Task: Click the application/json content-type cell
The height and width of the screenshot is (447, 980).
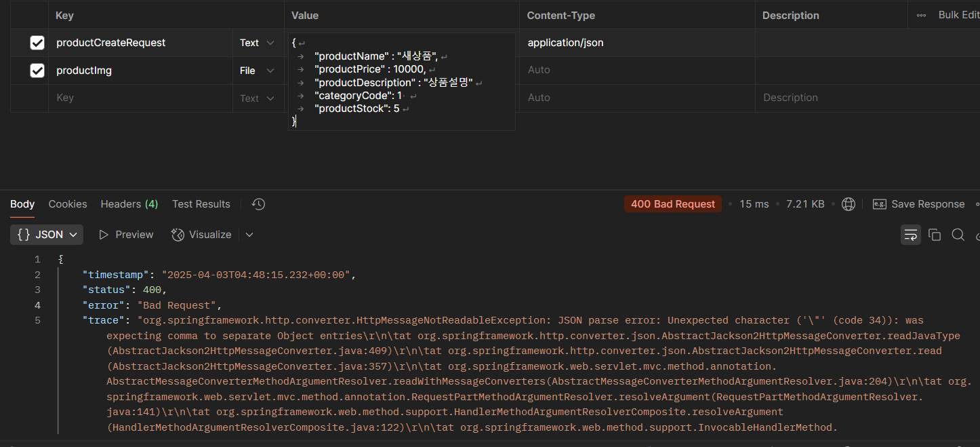Action: 637,43
